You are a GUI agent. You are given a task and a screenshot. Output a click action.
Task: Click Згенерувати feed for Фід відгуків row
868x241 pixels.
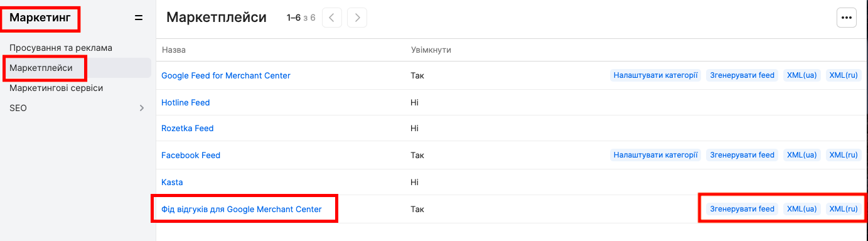click(x=742, y=209)
